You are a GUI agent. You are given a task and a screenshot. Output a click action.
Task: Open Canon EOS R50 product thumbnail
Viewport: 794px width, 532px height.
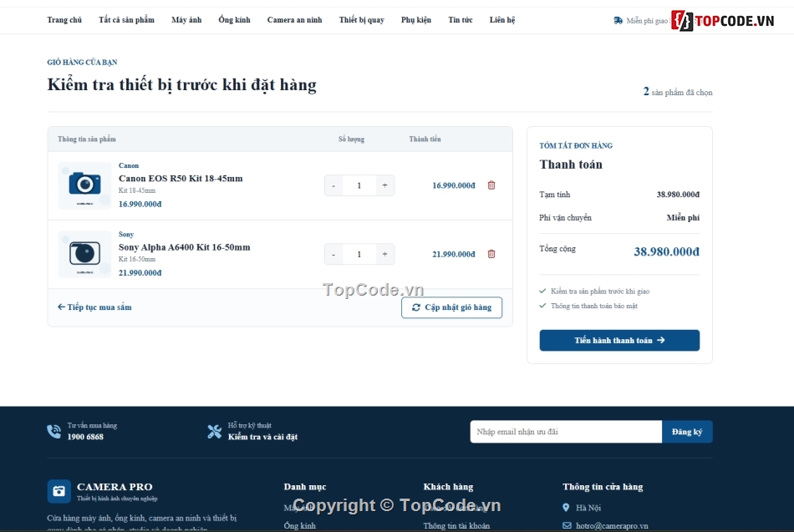[x=84, y=185]
